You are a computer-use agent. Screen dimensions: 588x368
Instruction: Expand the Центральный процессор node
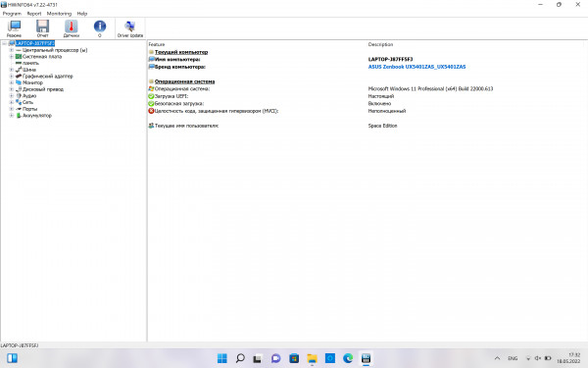[x=11, y=50]
